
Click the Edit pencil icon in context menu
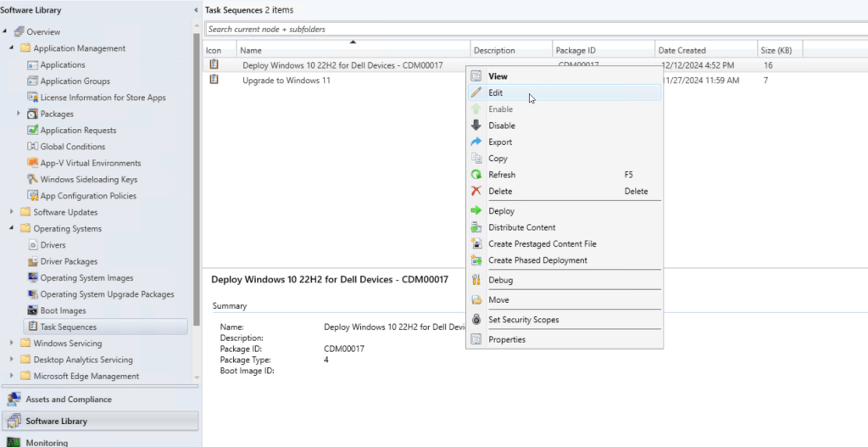coord(476,93)
